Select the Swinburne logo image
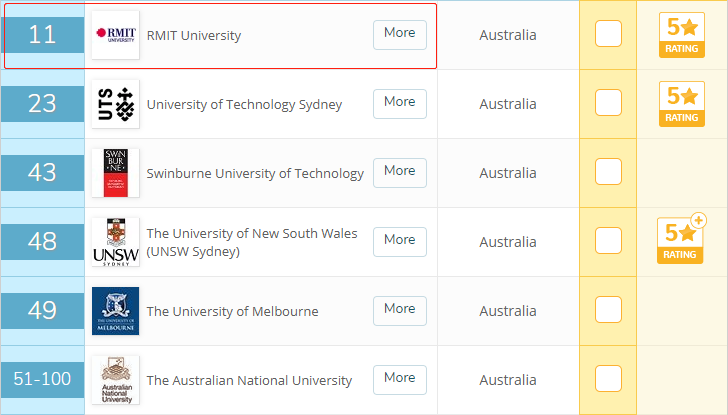The image size is (728, 415). (x=116, y=173)
